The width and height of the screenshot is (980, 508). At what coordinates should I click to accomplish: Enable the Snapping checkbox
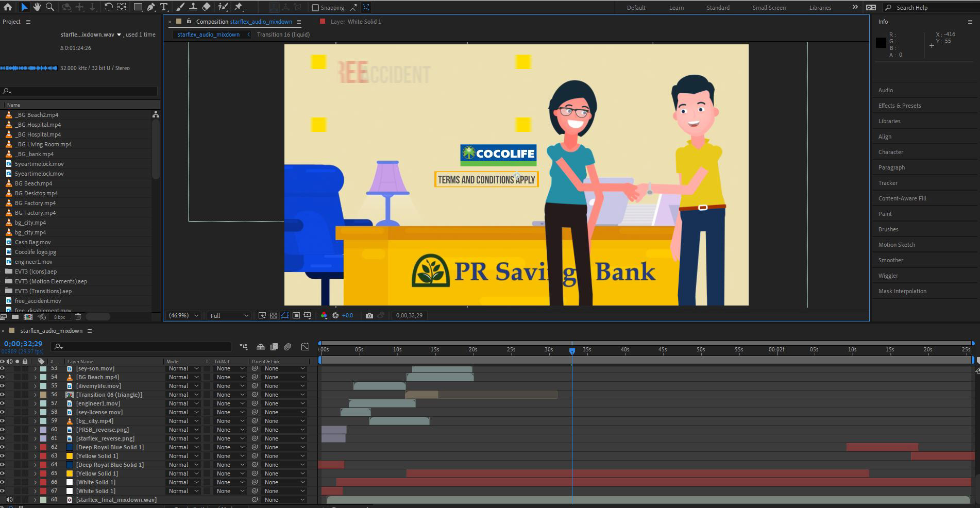315,8
